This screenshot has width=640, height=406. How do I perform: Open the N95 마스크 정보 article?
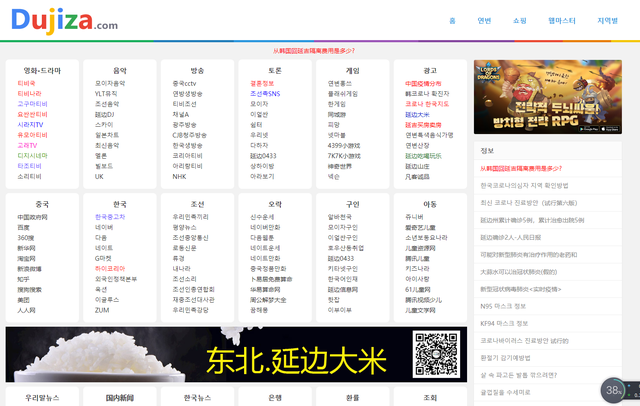point(503,306)
